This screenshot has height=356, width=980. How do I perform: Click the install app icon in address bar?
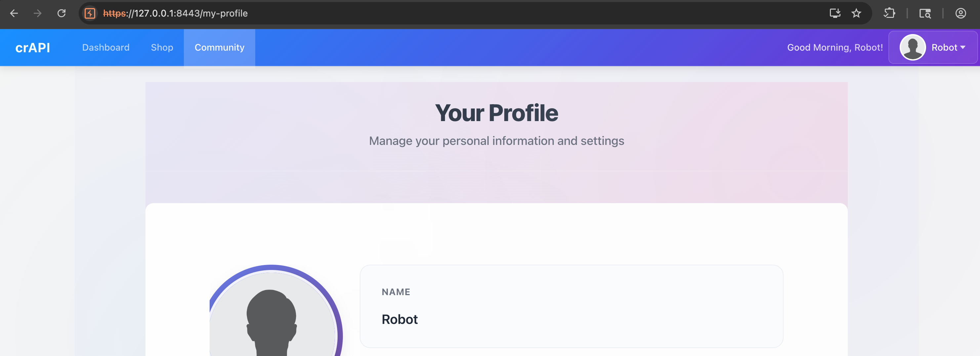pyautogui.click(x=835, y=13)
